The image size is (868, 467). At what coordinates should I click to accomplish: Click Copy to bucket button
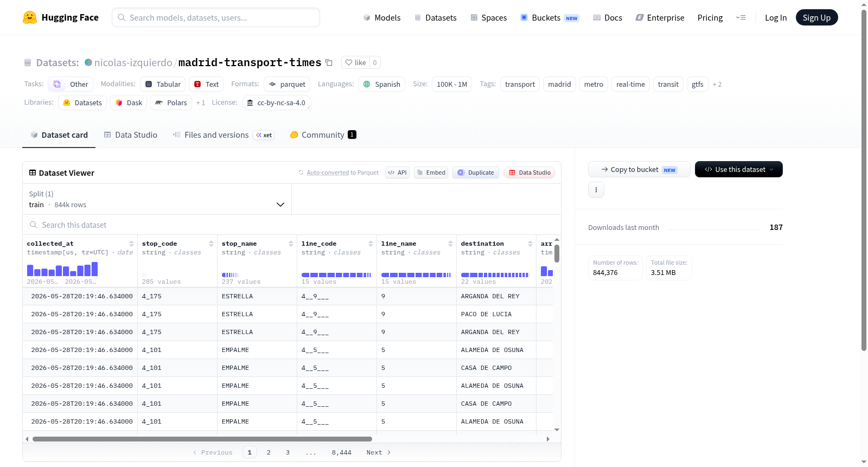tap(639, 169)
